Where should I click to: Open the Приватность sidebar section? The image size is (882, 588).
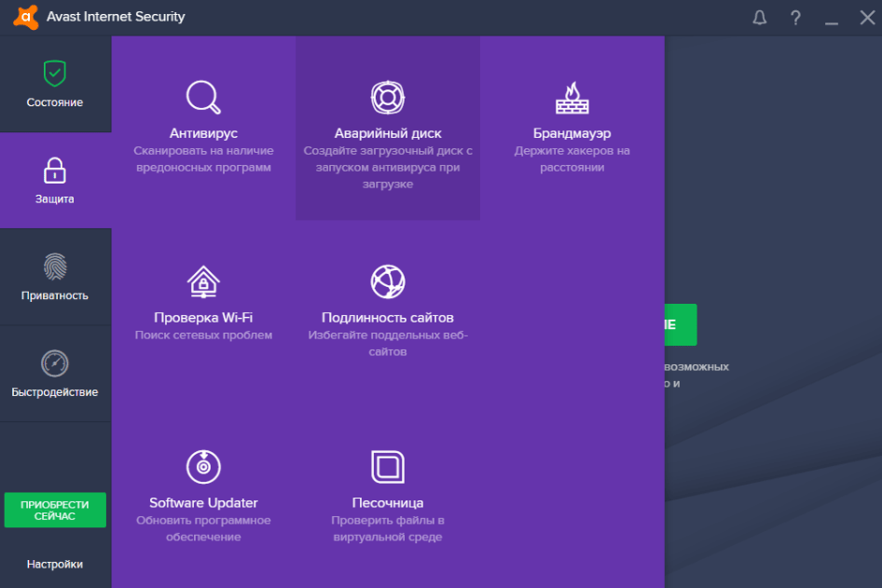(55, 278)
